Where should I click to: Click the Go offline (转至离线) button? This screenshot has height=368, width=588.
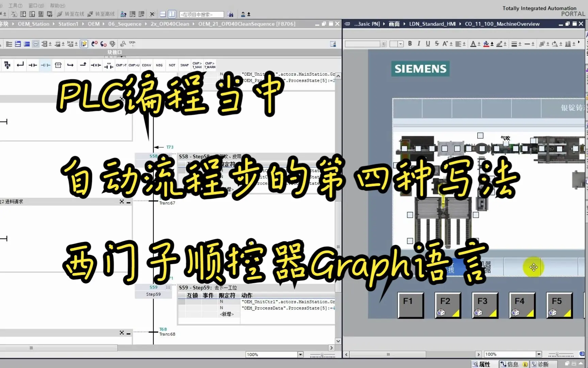(101, 14)
